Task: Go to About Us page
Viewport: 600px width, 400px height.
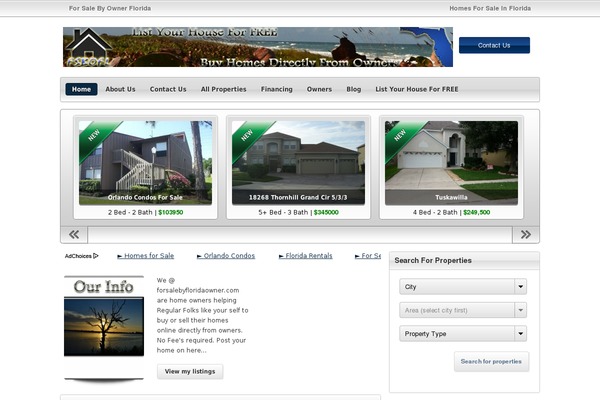Action: [x=120, y=89]
